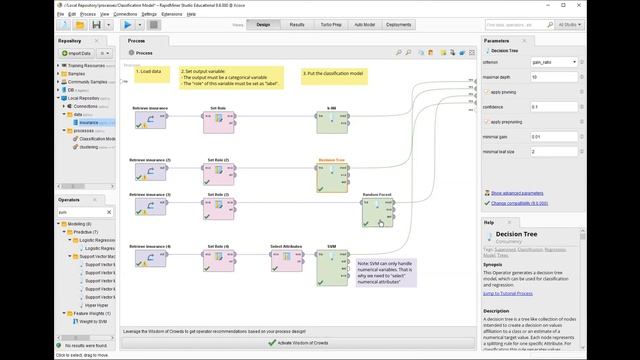
Task: Collapse the Local Repository tree node
Action: (58, 98)
